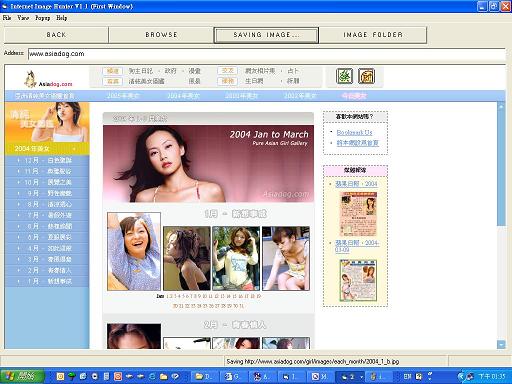Click the folder quick launch icon

click(x=163, y=377)
